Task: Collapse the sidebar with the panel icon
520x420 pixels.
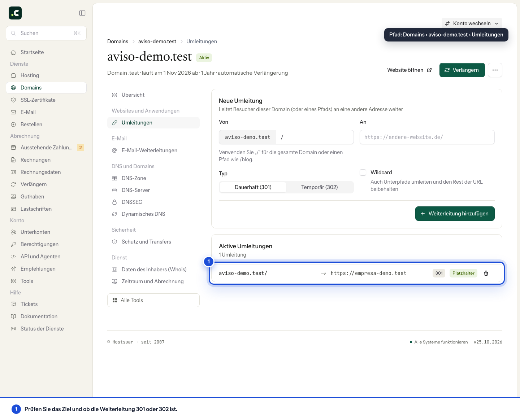Action: click(x=82, y=13)
